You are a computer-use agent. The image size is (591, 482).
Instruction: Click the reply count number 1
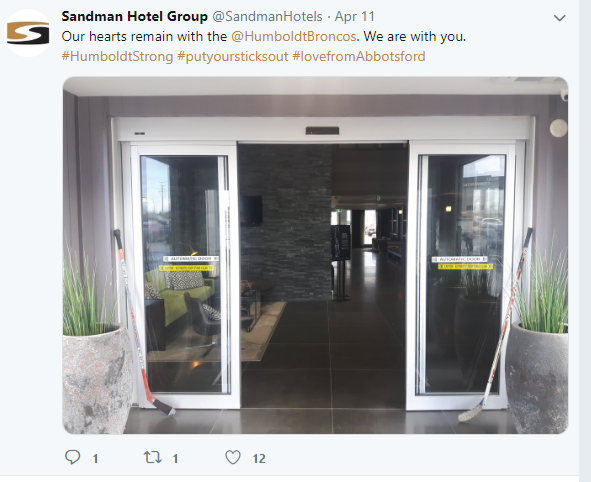(x=95, y=459)
